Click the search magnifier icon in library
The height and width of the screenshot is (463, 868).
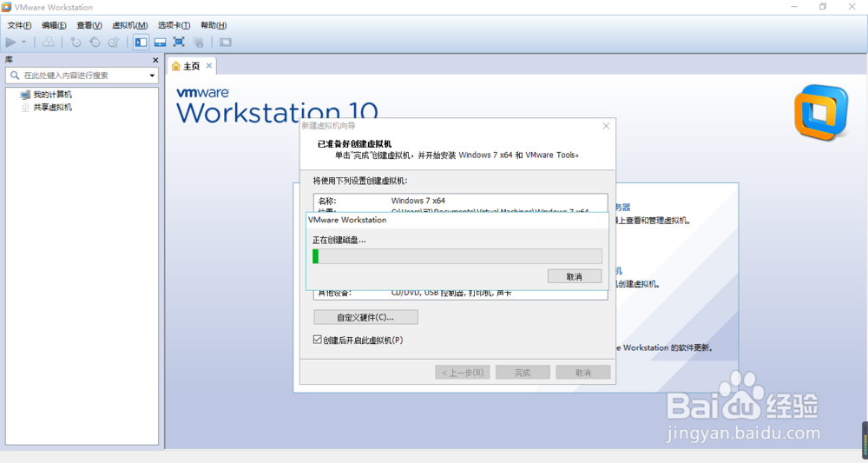(15, 76)
